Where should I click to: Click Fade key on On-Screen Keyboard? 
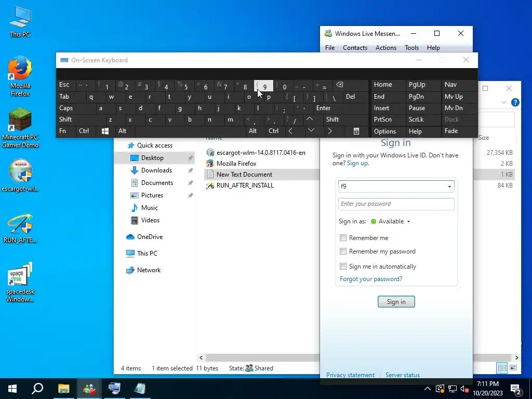coord(451,131)
